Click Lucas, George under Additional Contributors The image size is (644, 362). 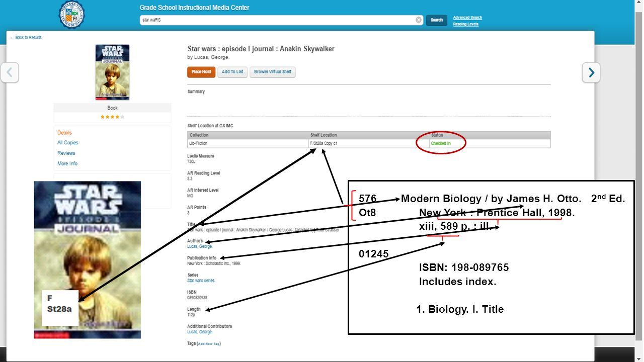(200, 332)
